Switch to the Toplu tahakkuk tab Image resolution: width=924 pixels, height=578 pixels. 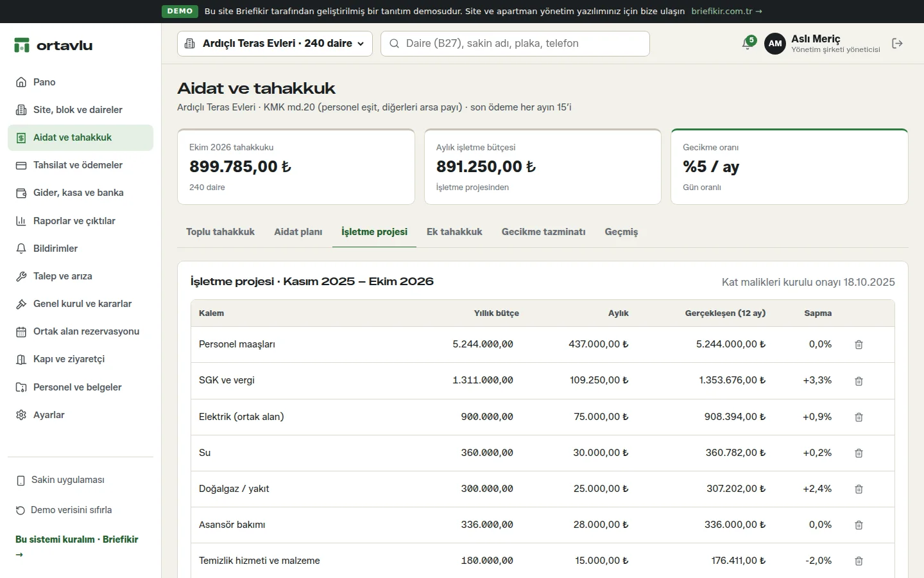point(220,232)
